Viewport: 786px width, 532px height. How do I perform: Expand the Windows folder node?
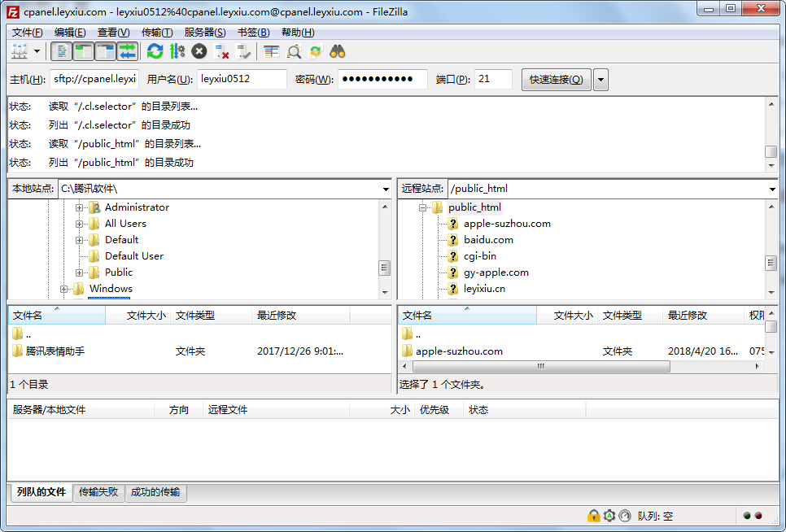pos(63,289)
